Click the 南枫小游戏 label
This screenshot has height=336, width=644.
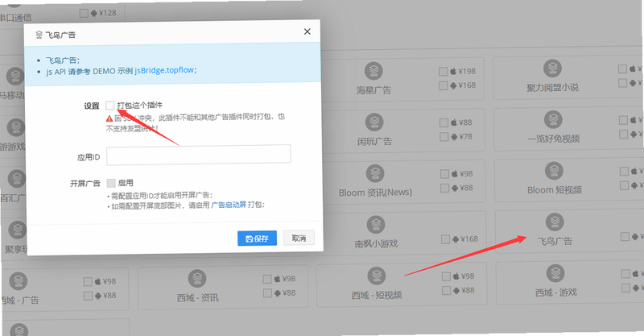(x=376, y=244)
